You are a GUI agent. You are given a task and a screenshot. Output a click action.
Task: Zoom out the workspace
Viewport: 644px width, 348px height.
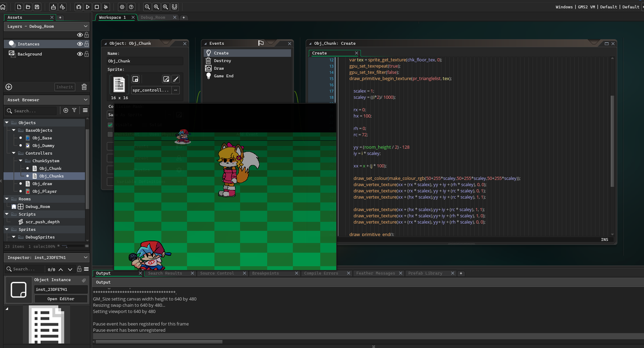[148, 7]
